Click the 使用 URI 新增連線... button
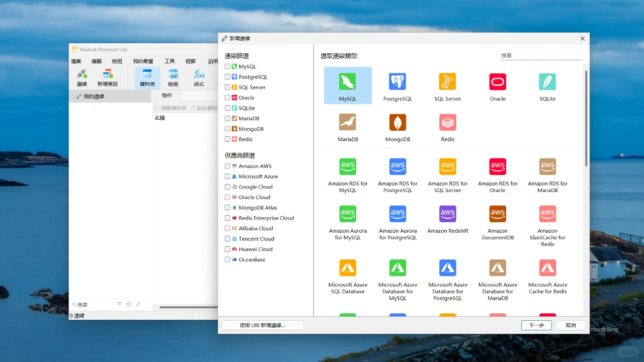This screenshot has height=362, width=644. click(263, 325)
